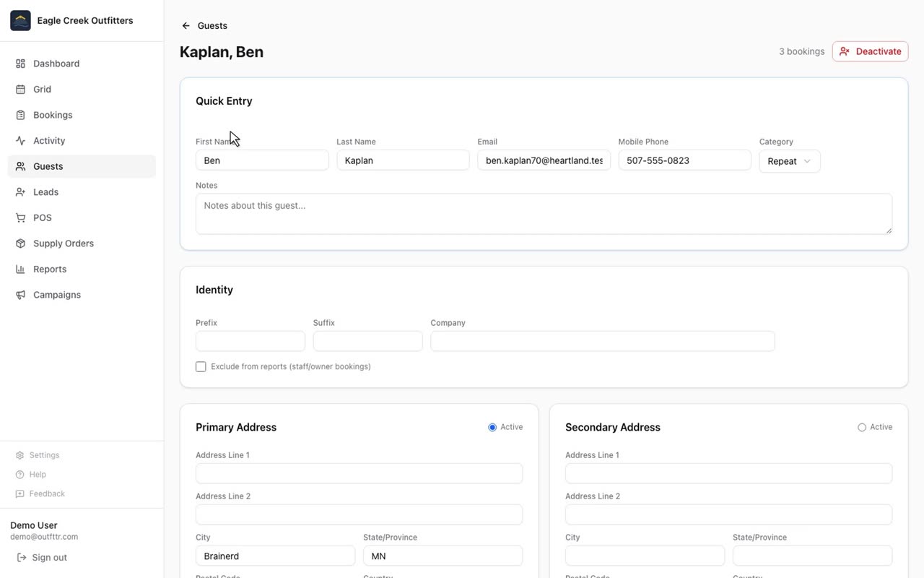
Task: Click the Dashboard grid icon
Action: 20,64
